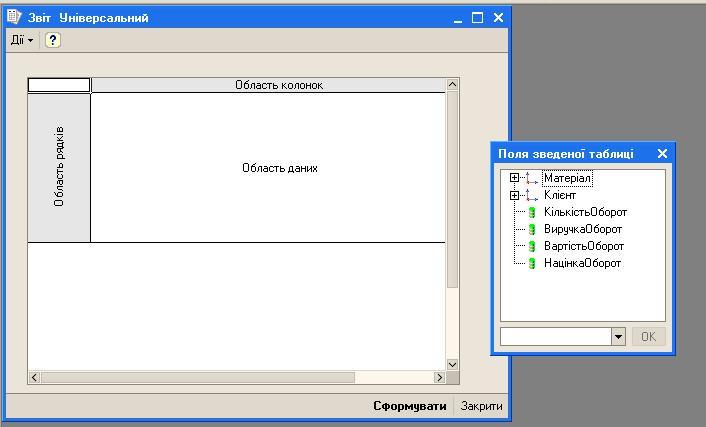Click the Закрити button

pos(481,406)
